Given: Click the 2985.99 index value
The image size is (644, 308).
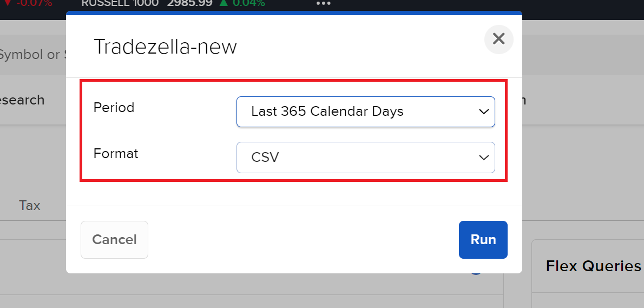Looking at the screenshot, I should coord(189,4).
